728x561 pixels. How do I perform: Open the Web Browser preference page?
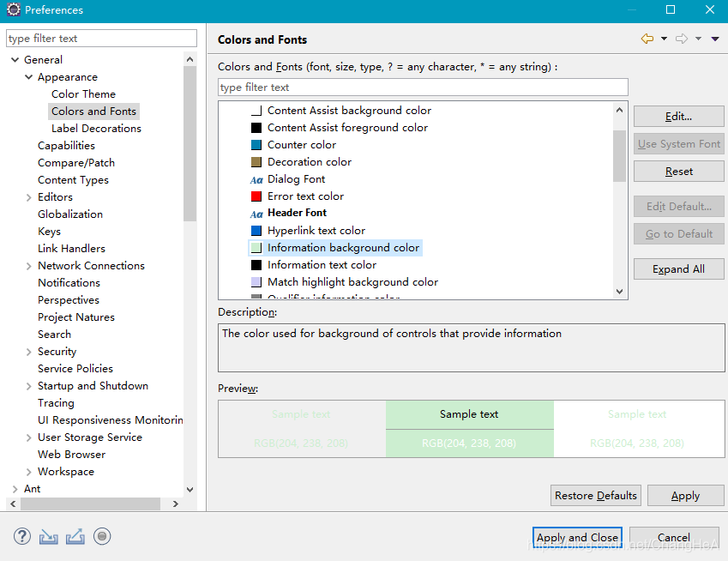[x=71, y=455]
